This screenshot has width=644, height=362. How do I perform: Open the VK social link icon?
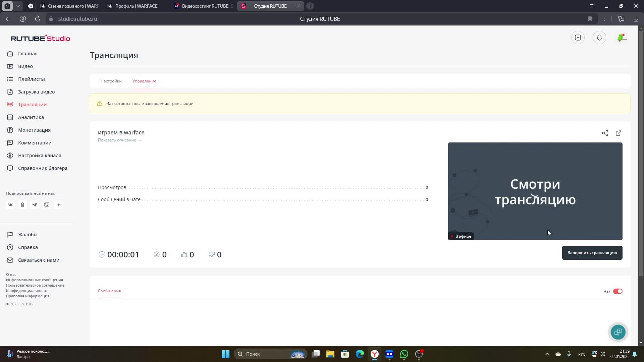coord(10,205)
